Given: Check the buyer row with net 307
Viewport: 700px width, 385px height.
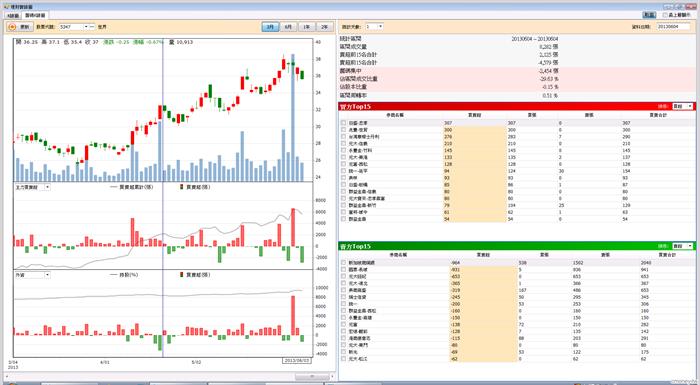Looking at the screenshot, I should click(343, 123).
